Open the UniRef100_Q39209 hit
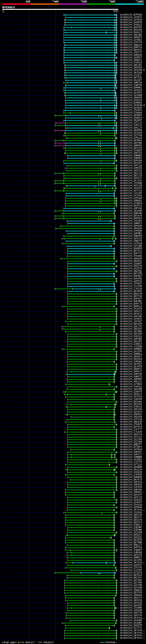Screen dimensions: 146x644 (131, 100)
